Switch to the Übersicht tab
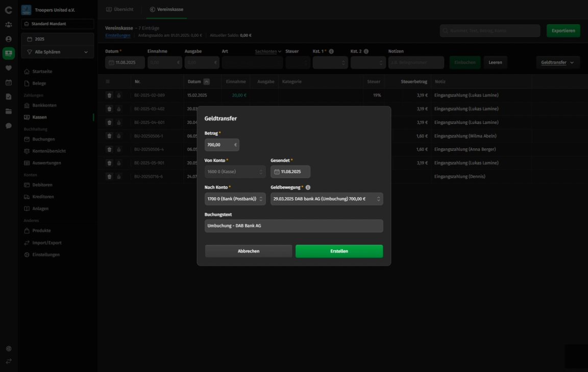This screenshot has width=588, height=372. pos(120,9)
